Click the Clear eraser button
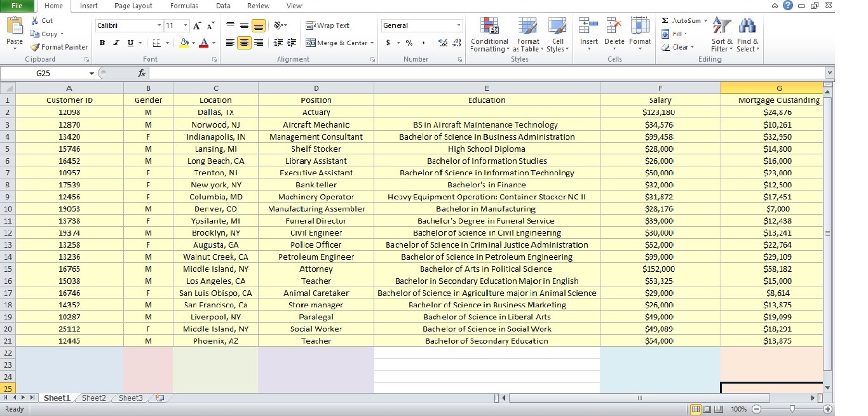Viewport: 868px width, 416px height. [677, 47]
